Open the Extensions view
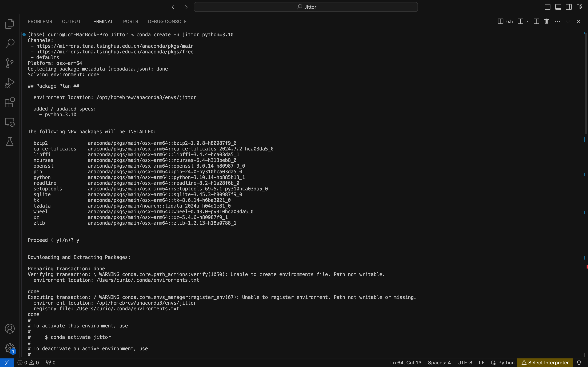This screenshot has height=367, width=588. (10, 102)
